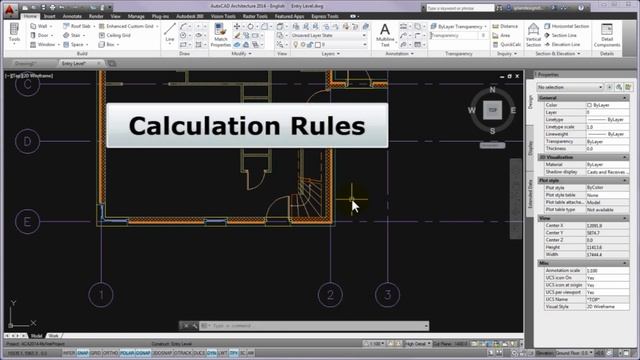Viewport: 640px width, 360px height.
Task: Open the Tools palette button
Action: (14, 33)
